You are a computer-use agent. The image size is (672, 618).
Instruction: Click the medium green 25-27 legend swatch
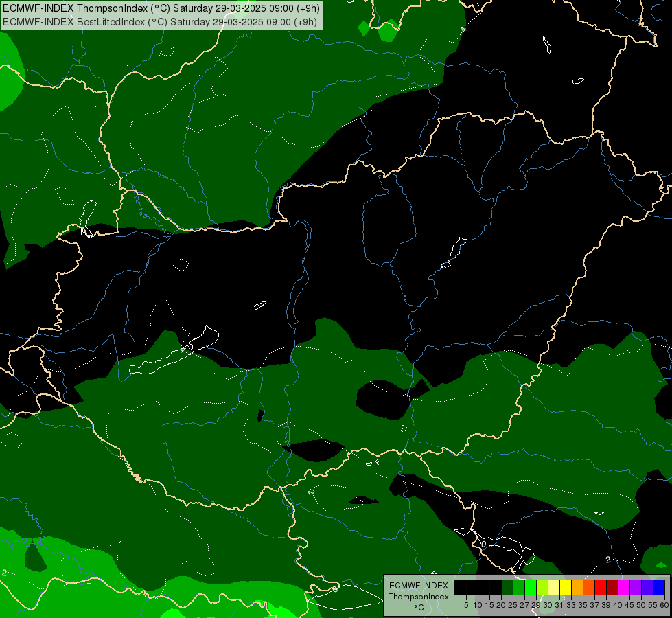(x=519, y=587)
